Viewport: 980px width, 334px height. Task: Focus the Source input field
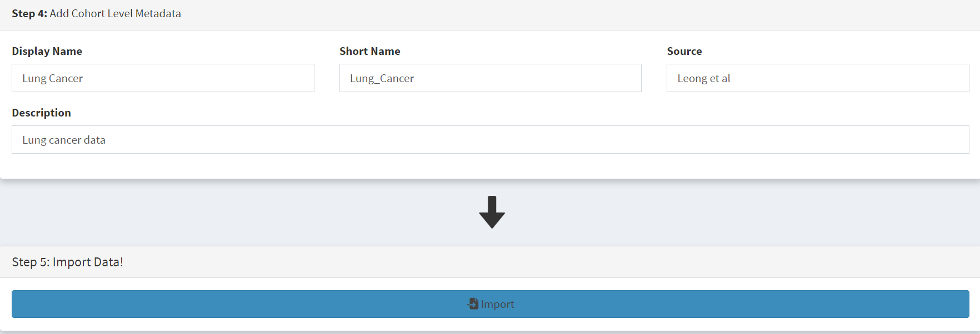[x=818, y=78]
